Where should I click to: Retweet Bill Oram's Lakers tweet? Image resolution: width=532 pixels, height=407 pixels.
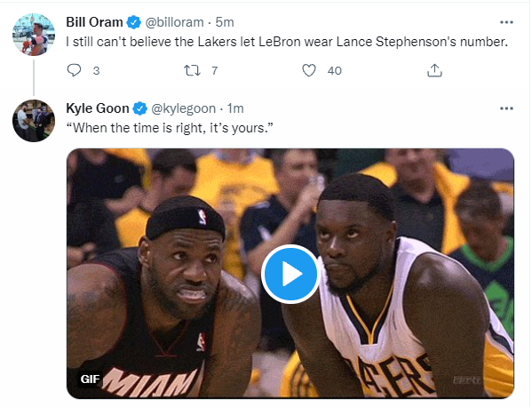[x=192, y=70]
